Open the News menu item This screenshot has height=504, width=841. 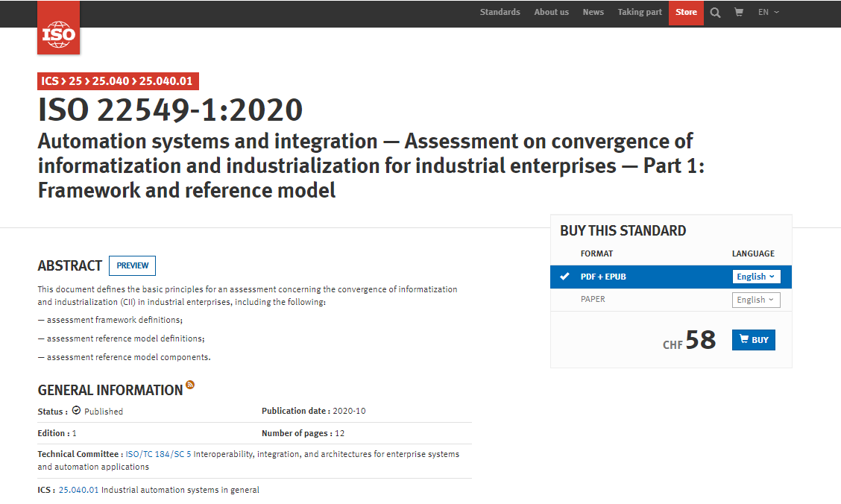(593, 13)
